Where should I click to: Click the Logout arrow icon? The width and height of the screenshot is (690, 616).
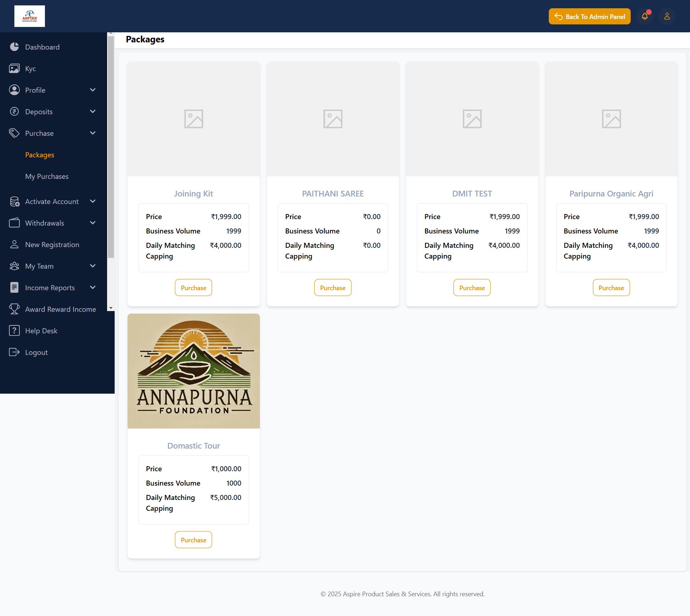14,352
